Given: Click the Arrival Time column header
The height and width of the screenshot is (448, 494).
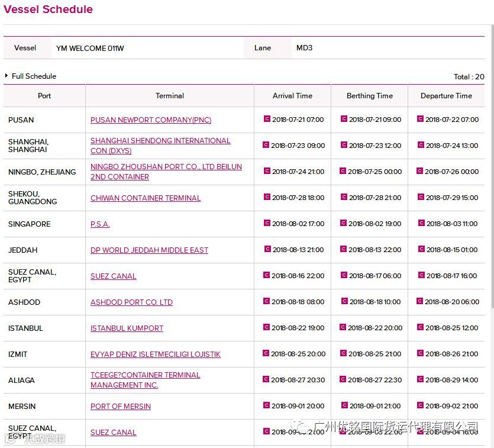Looking at the screenshot, I should 292,96.
